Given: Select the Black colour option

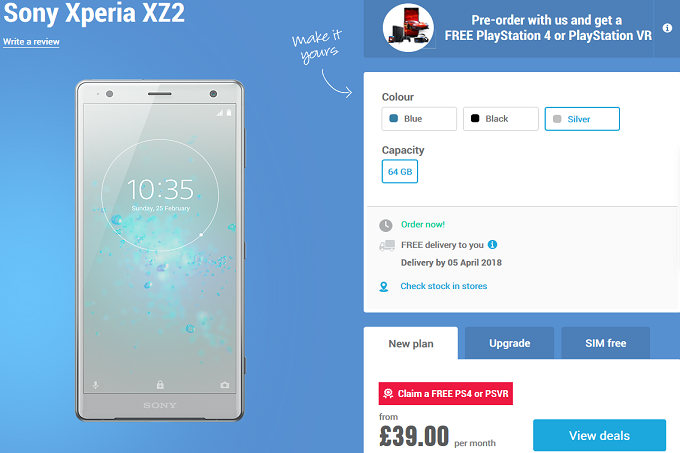Looking at the screenshot, I should [500, 119].
